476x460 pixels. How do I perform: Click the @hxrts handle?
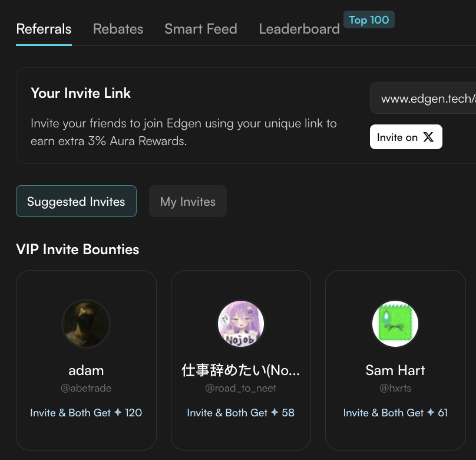pos(395,388)
